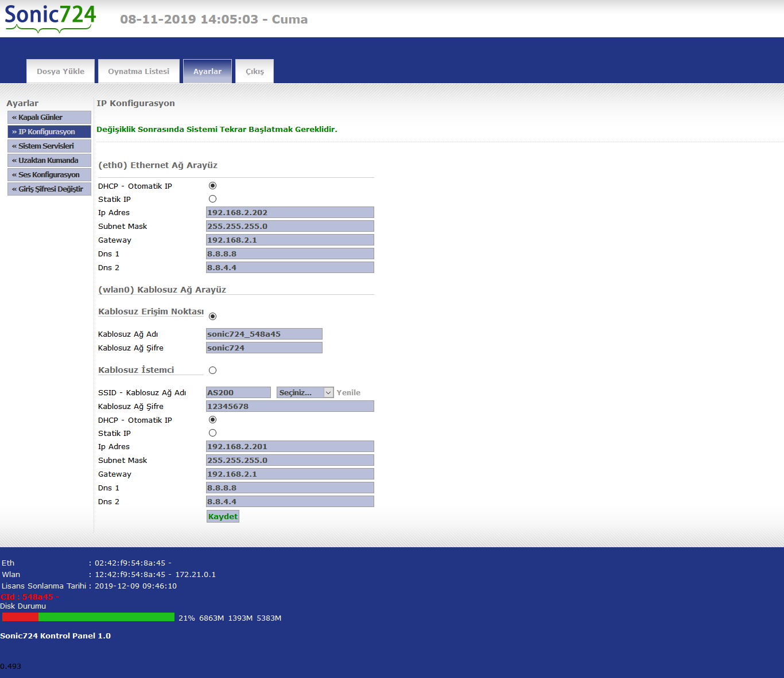Enable Kablosuz Erişim Noktası mode

212,316
